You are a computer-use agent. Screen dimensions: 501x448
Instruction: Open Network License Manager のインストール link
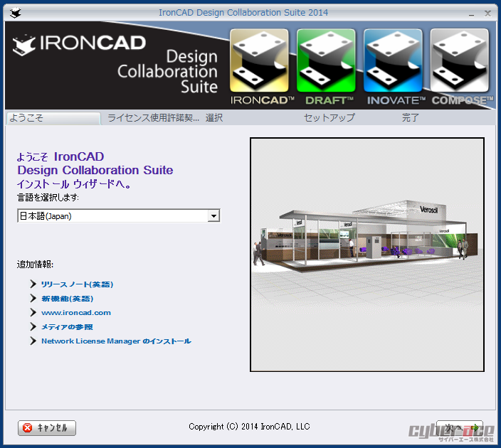116,341
